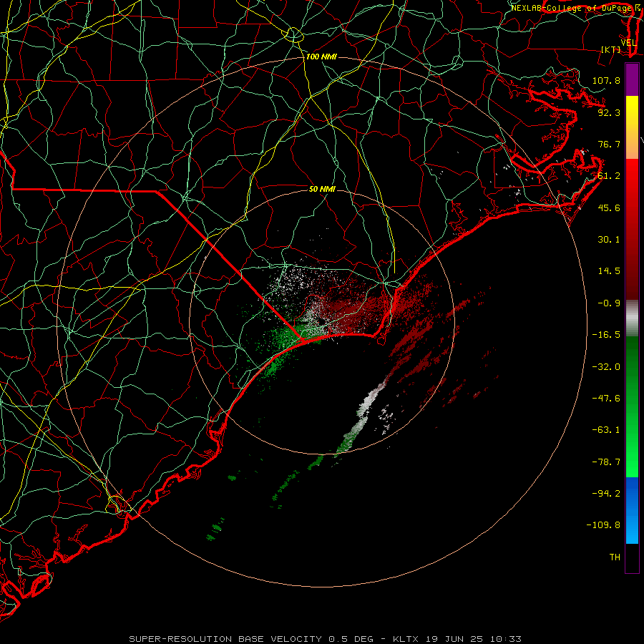This screenshot has height=644, width=644.
Task: Select the 14.5 scale value
Action: coord(609,271)
